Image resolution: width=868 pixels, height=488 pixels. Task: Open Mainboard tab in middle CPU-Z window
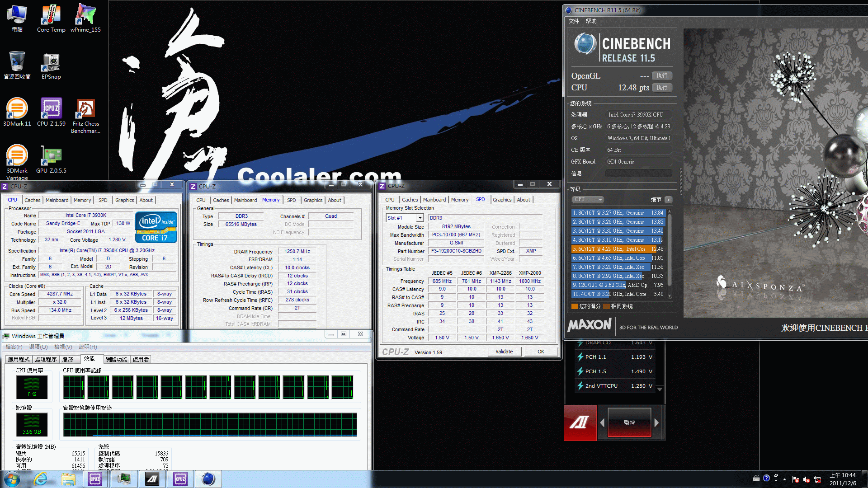245,200
